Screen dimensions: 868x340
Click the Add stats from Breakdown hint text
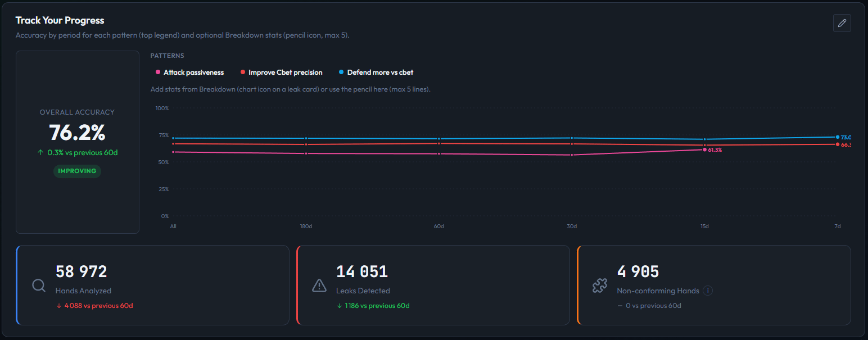pyautogui.click(x=290, y=89)
